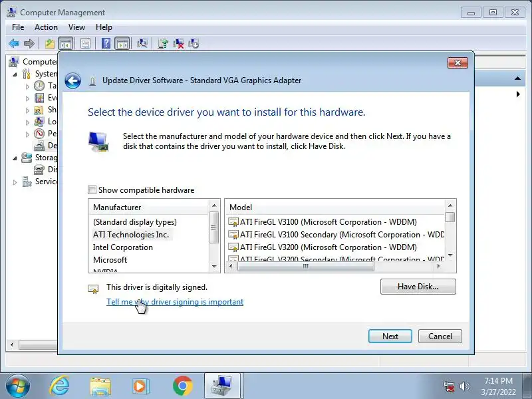Image resolution: width=532 pixels, height=399 pixels.
Task: Expand the Performance node arrow
Action: 27,134
